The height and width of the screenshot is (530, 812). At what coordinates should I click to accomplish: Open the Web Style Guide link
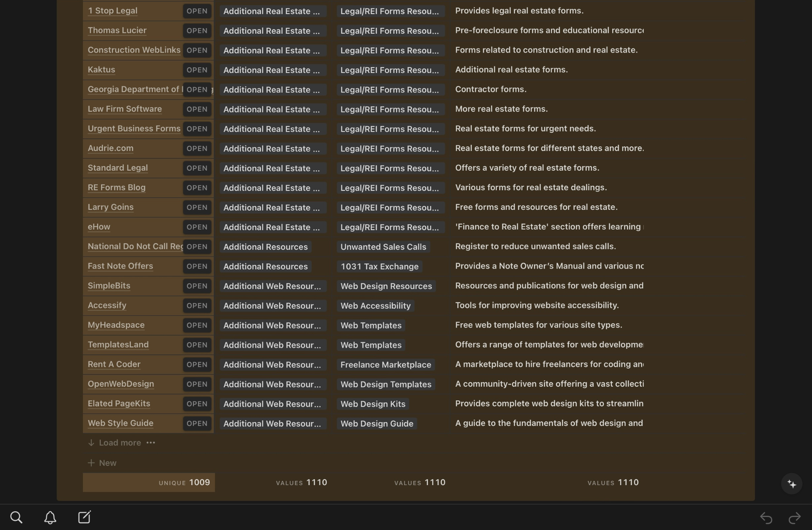click(120, 423)
